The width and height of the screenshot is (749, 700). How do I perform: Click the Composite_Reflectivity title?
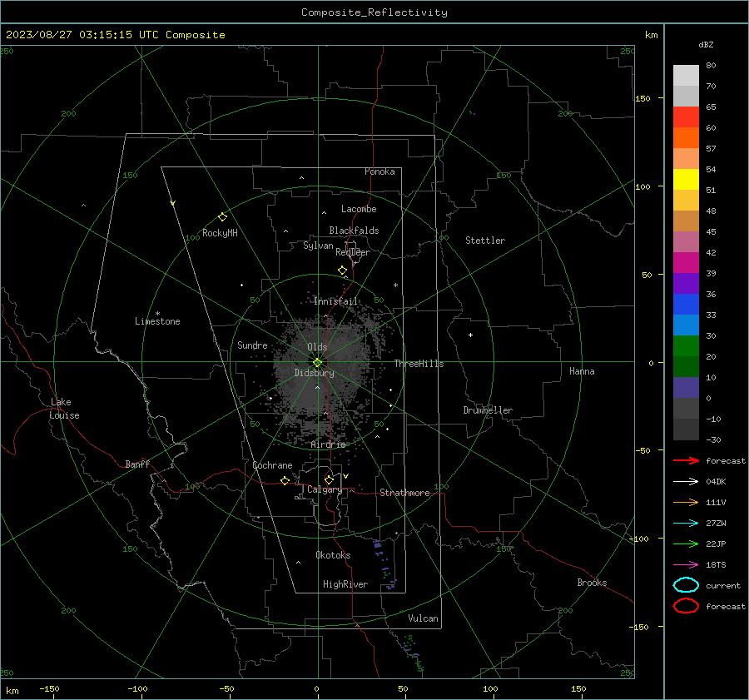point(374,12)
